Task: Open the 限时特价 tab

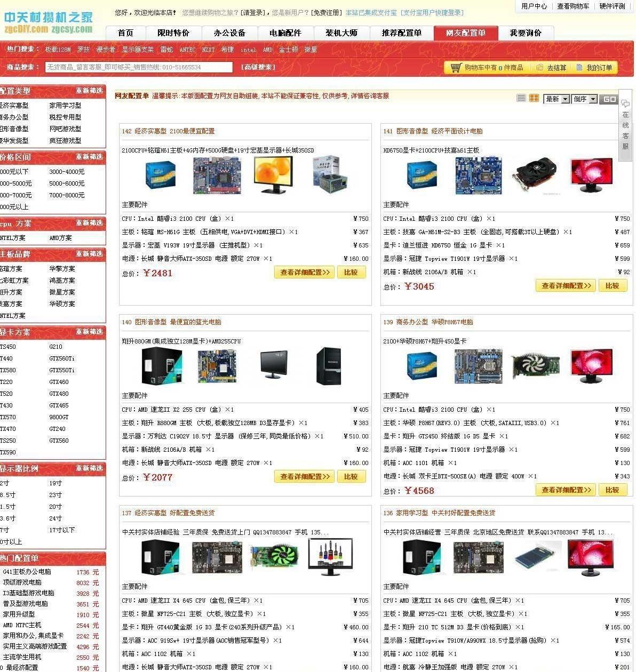Action: click(173, 33)
